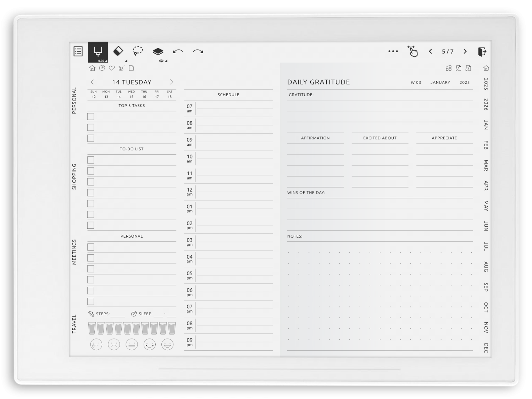Tap the page indicator 5 / 7
This screenshot has width=532, height=399.
click(448, 51)
